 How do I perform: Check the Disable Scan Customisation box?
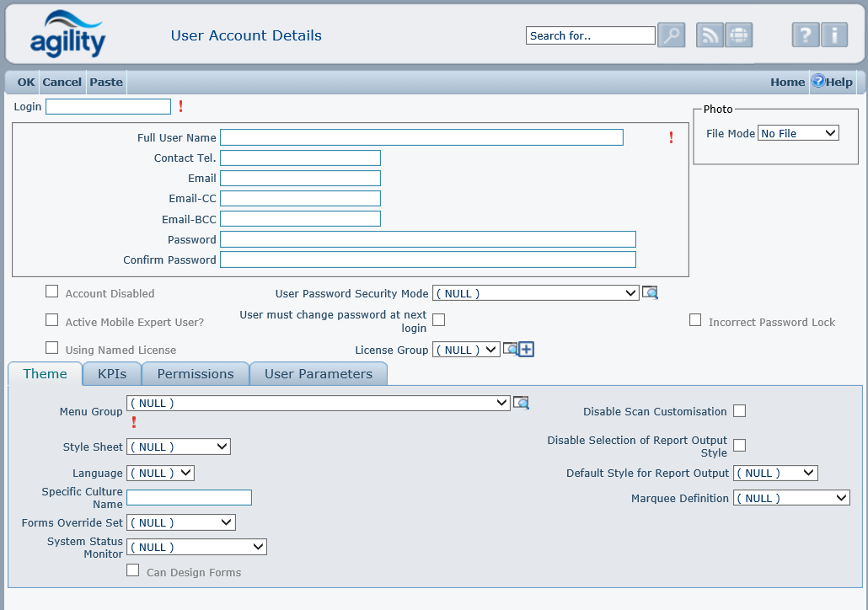tap(739, 411)
